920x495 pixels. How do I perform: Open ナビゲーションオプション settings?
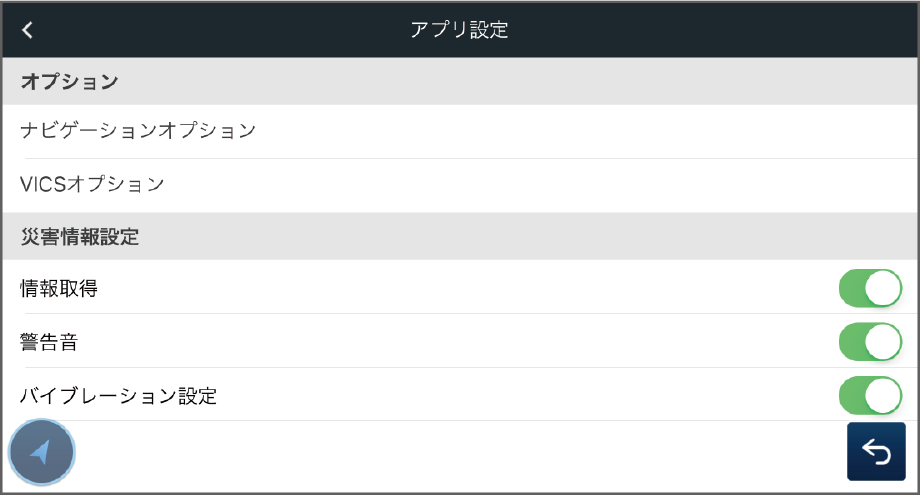pos(138,131)
